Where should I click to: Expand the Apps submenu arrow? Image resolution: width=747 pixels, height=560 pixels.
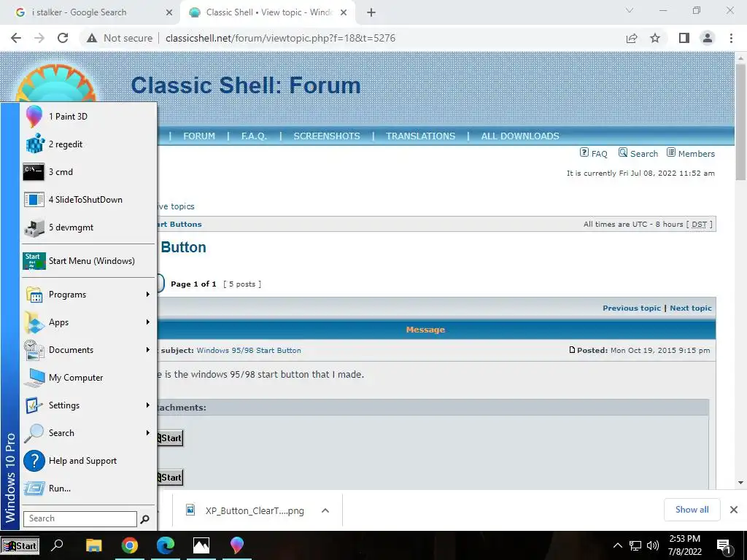tap(148, 322)
